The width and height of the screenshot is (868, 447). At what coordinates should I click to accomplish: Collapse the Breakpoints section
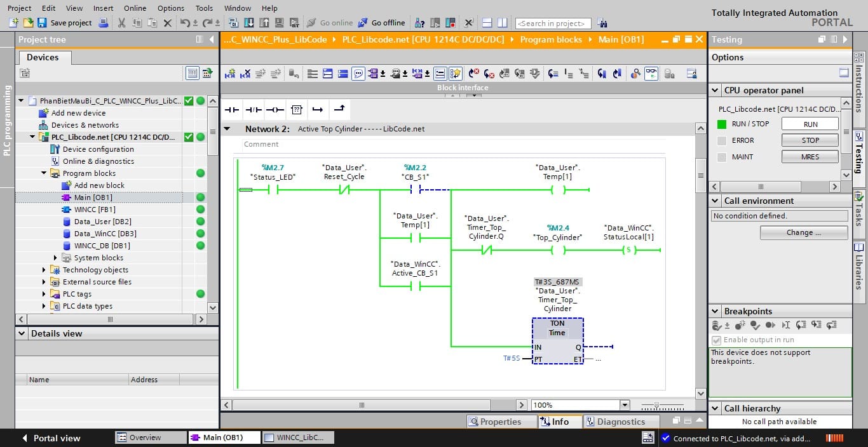[x=715, y=312]
